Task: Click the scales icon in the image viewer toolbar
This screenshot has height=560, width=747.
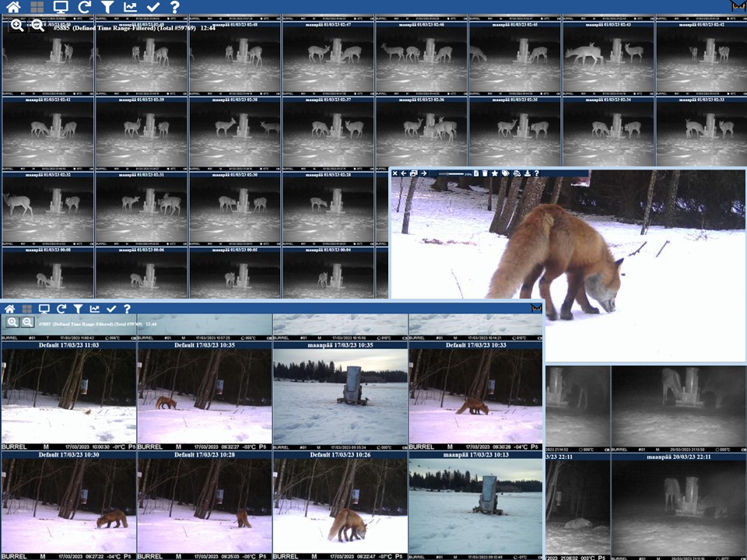Action: point(516,173)
